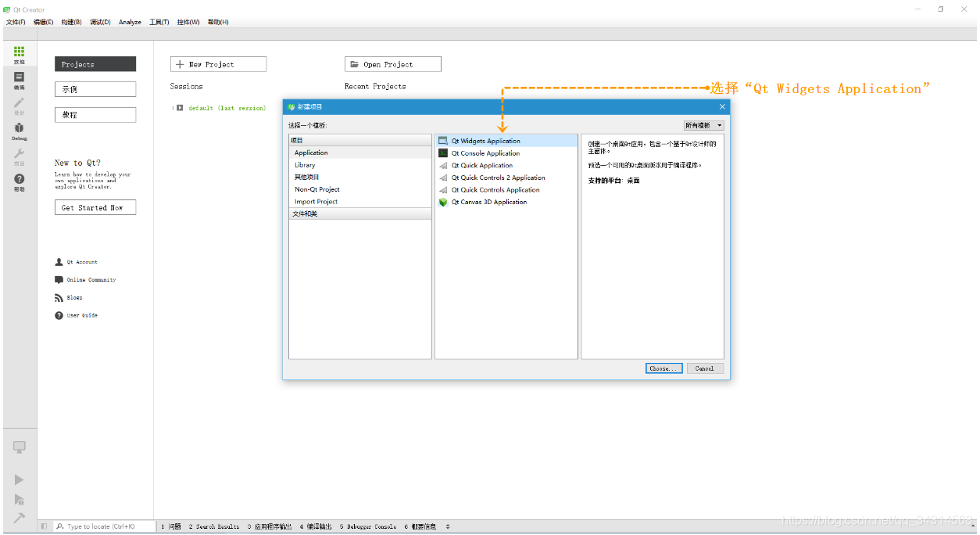Open the Welcome (欢迎) mode

pyautogui.click(x=19, y=54)
